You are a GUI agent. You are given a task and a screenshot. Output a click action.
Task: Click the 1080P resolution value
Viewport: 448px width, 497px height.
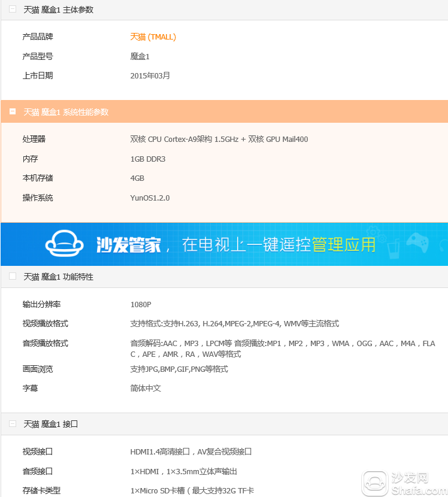(141, 305)
